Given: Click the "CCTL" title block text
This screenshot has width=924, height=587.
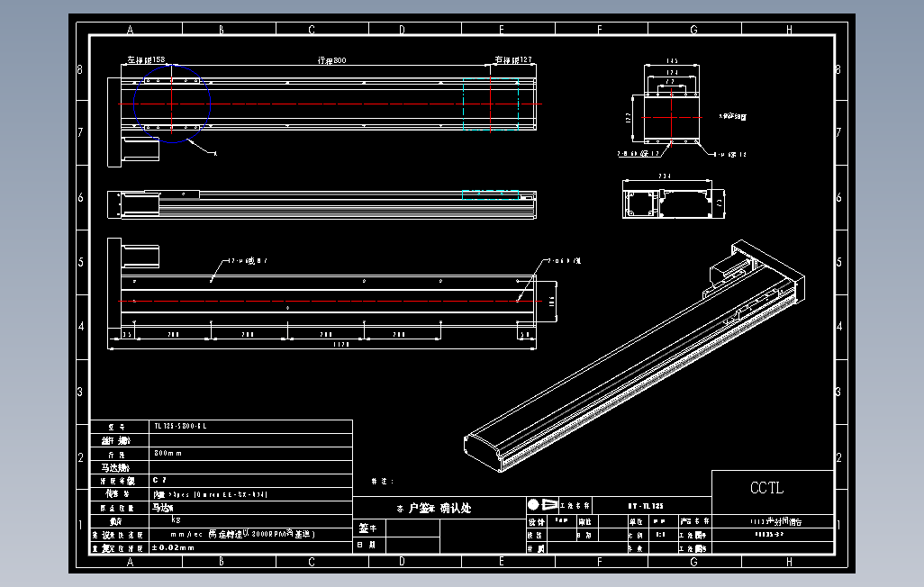Looking at the screenshot, I should [x=766, y=488].
